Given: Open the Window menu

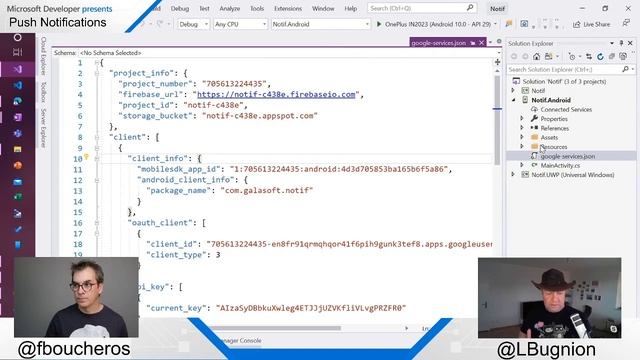Looking at the screenshot, I should click(323, 8).
